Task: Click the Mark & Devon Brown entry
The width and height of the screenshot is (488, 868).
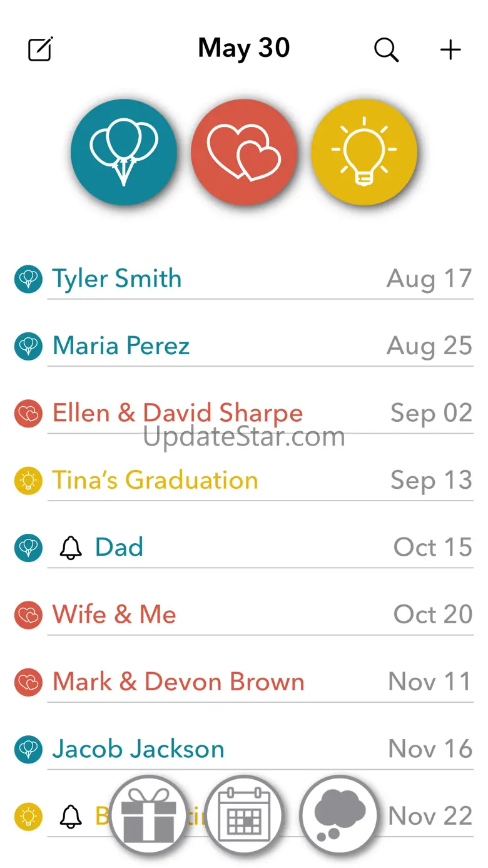Action: 178,682
